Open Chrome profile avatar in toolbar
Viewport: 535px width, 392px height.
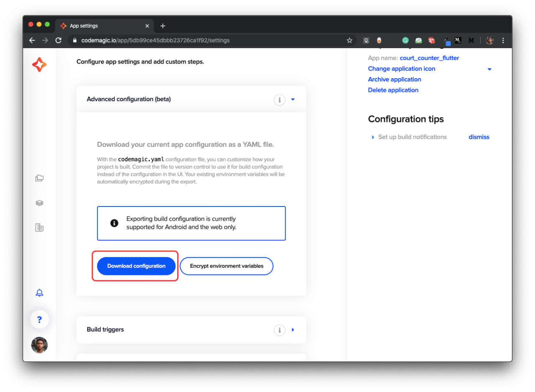490,41
